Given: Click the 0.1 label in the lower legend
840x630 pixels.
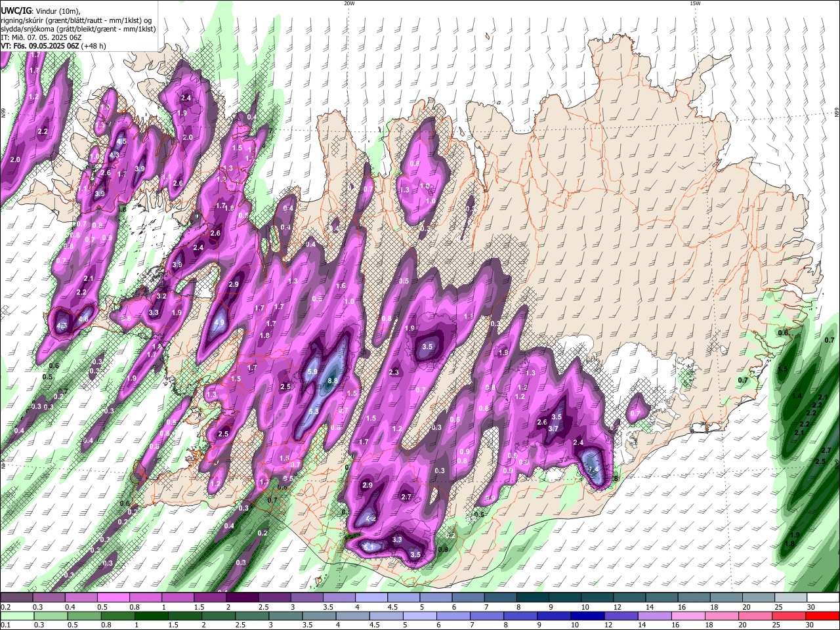Looking at the screenshot, I should coord(6,625).
